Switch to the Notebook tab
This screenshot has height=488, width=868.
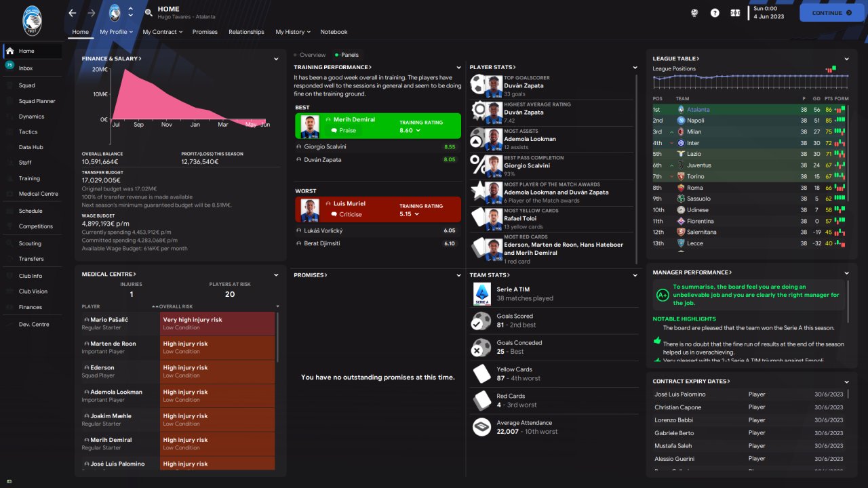(x=334, y=32)
